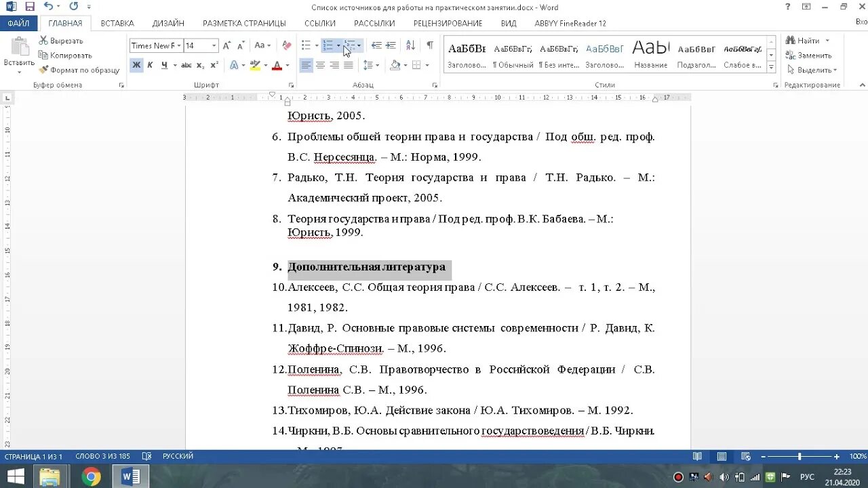Adjust the zoom slider handle
Viewport: 868px width, 488px height.
click(x=800, y=456)
